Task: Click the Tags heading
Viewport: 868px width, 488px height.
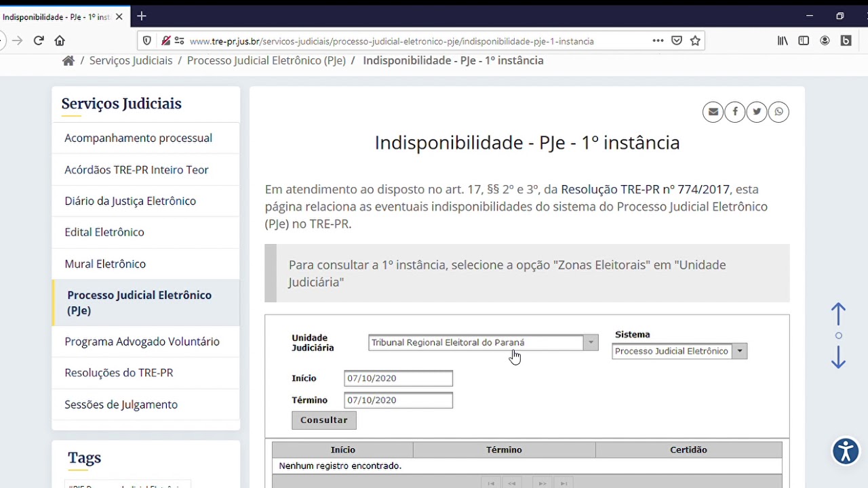Action: (84, 458)
